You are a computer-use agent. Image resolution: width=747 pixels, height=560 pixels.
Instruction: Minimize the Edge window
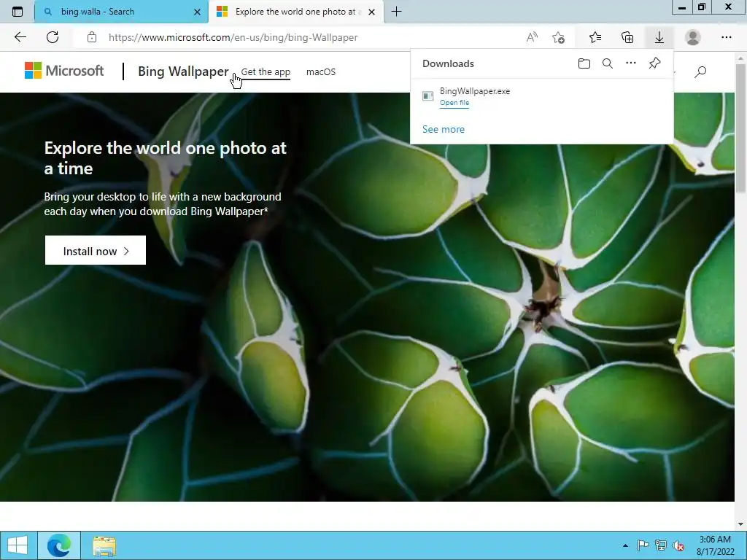point(682,7)
